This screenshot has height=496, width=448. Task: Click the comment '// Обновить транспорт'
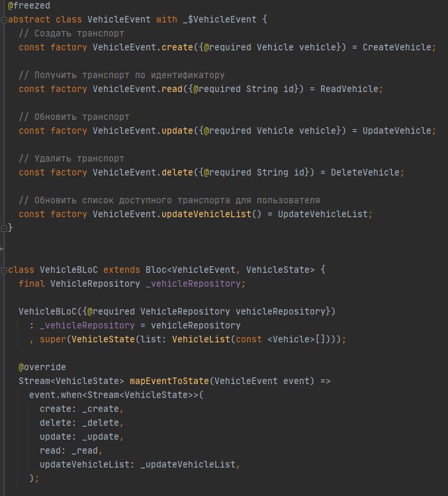click(x=74, y=117)
